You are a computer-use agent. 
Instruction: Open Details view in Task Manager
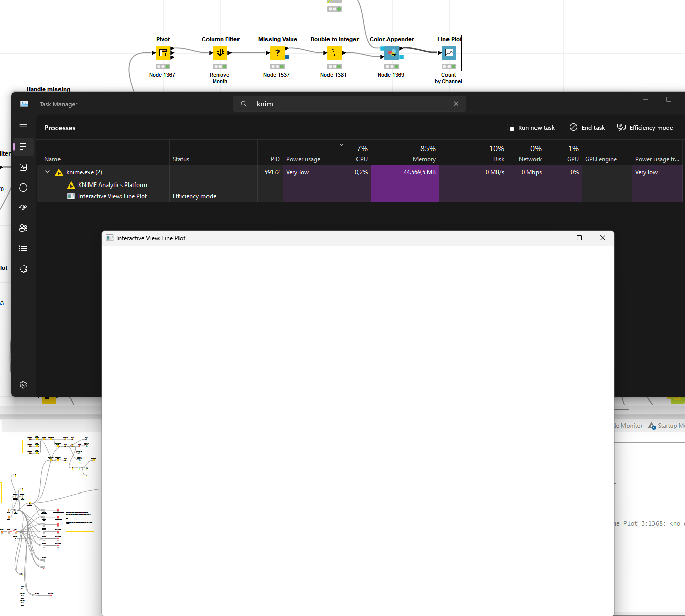(23, 248)
